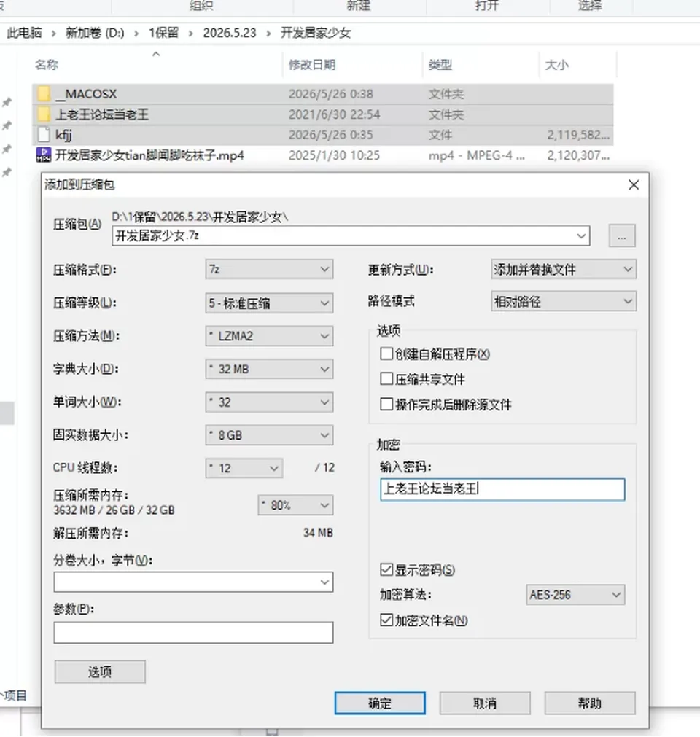Image resolution: width=700 pixels, height=737 pixels.
Task: Click the kfjj file icon
Action: tap(44, 135)
